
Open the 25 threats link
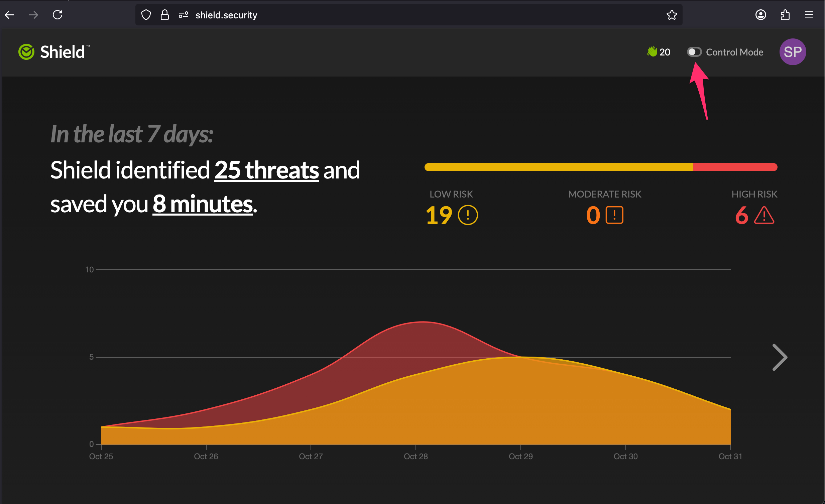pos(266,170)
